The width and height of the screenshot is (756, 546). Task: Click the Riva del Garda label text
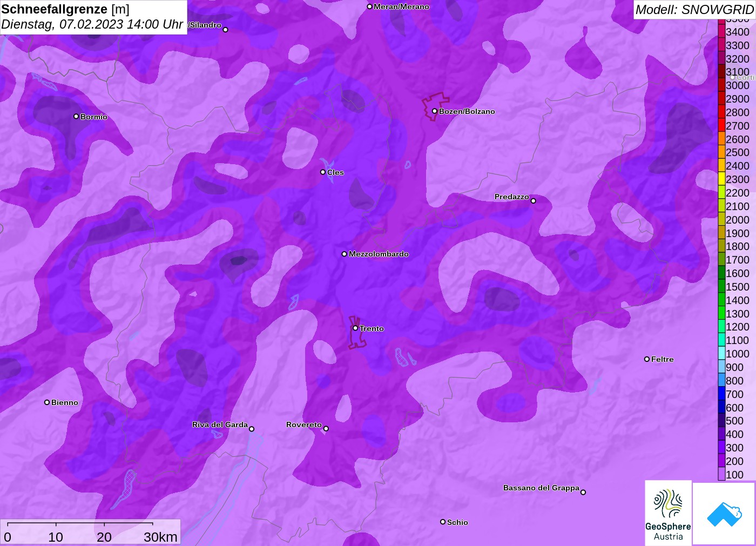tap(220, 424)
